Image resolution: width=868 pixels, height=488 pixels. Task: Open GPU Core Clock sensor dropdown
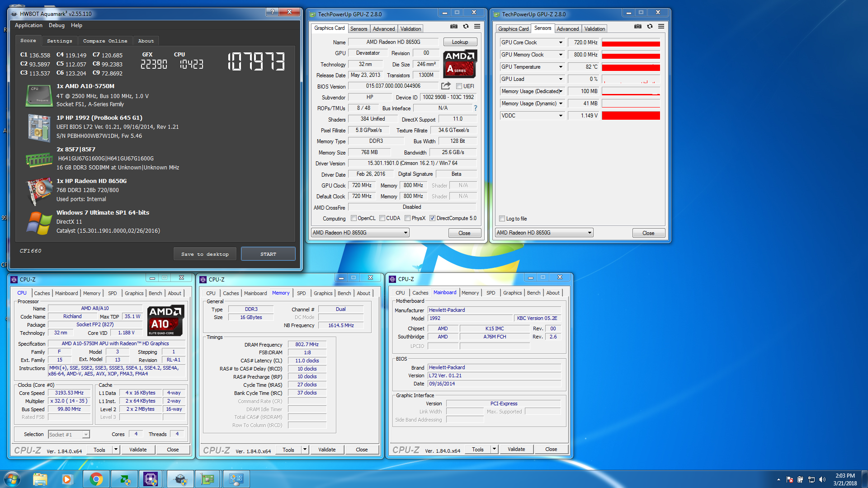click(561, 42)
